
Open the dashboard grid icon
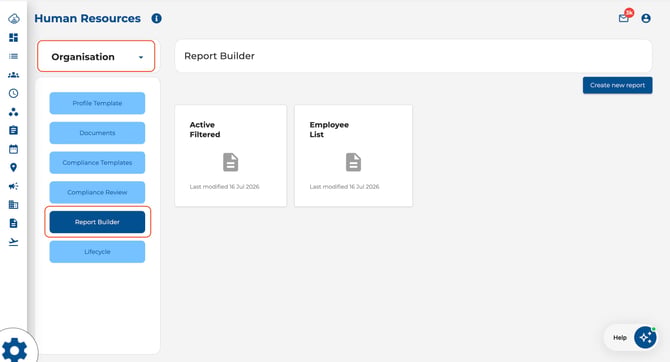(x=14, y=38)
